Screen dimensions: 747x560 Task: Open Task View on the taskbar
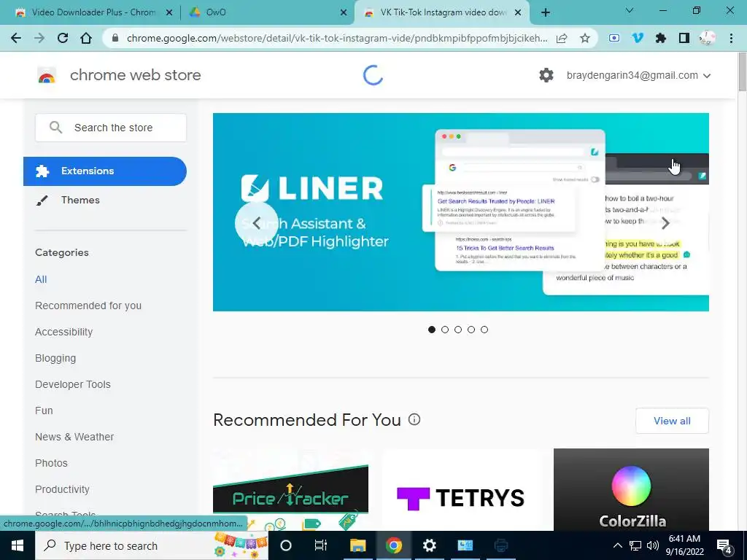(x=321, y=545)
